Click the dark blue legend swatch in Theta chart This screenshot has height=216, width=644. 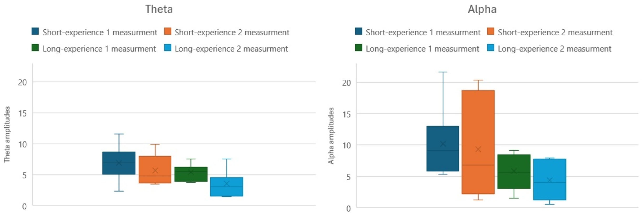(x=35, y=32)
